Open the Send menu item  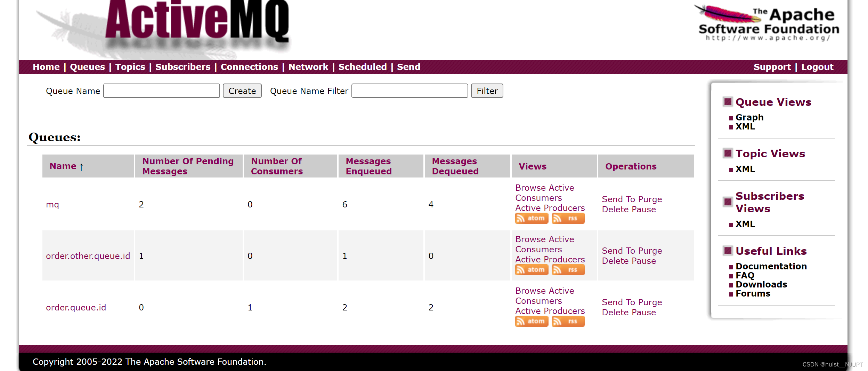[409, 67]
